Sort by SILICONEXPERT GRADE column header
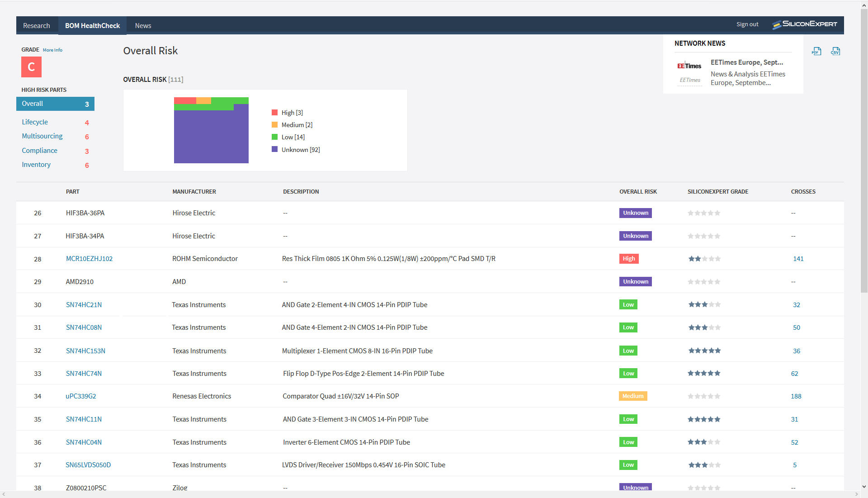Screen dimensions: 868x498 point(718,192)
